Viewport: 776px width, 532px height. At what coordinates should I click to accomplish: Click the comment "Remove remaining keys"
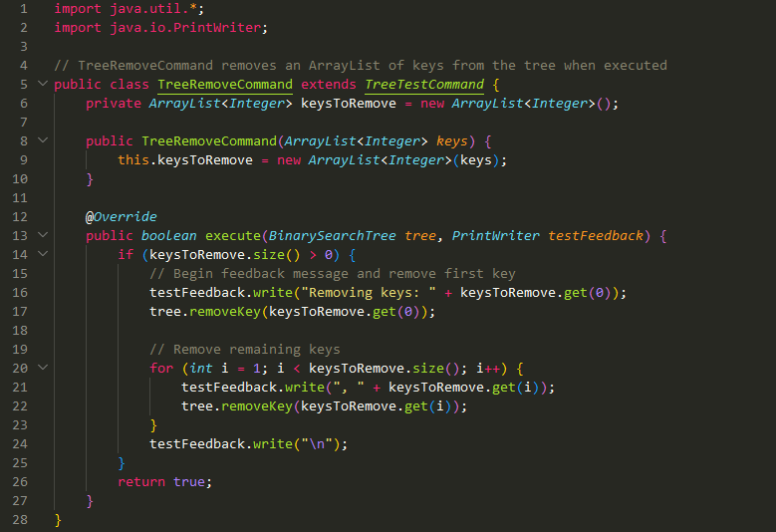(x=245, y=350)
